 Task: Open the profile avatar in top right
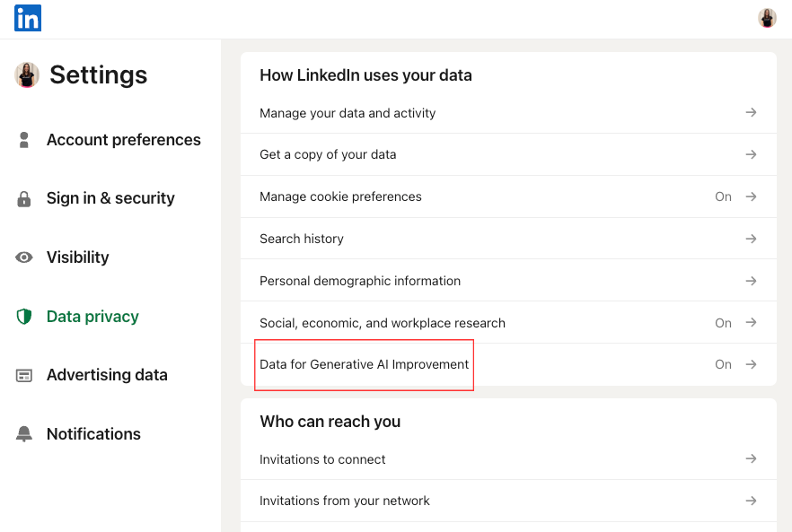(767, 18)
